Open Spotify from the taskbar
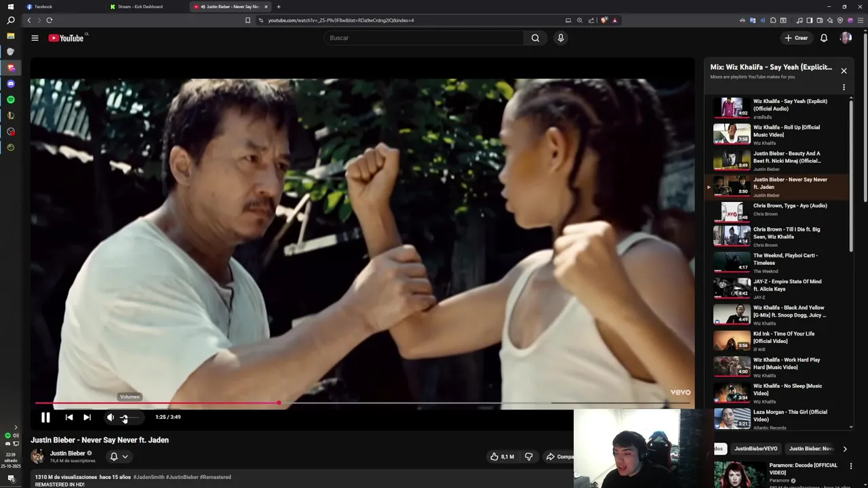The height and width of the screenshot is (488, 868). (10, 100)
